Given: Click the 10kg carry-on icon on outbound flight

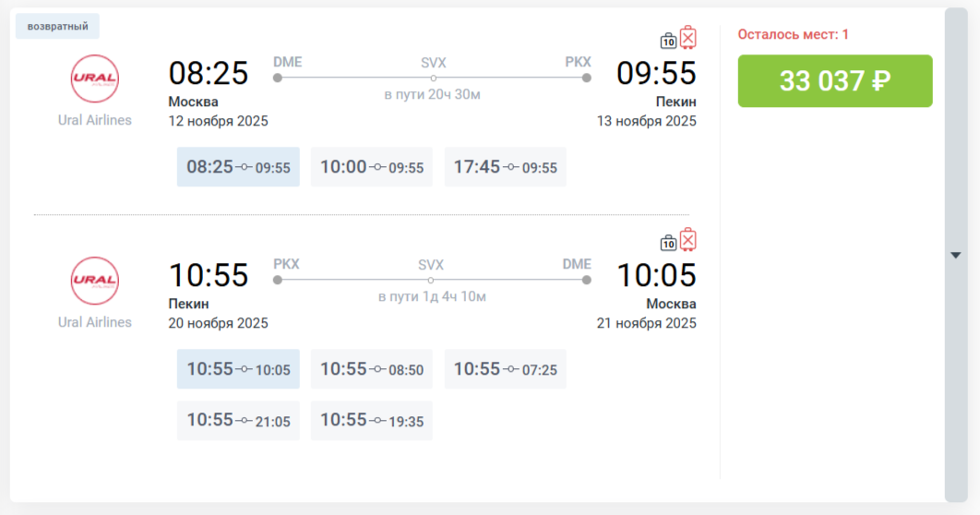Looking at the screenshot, I should (668, 41).
